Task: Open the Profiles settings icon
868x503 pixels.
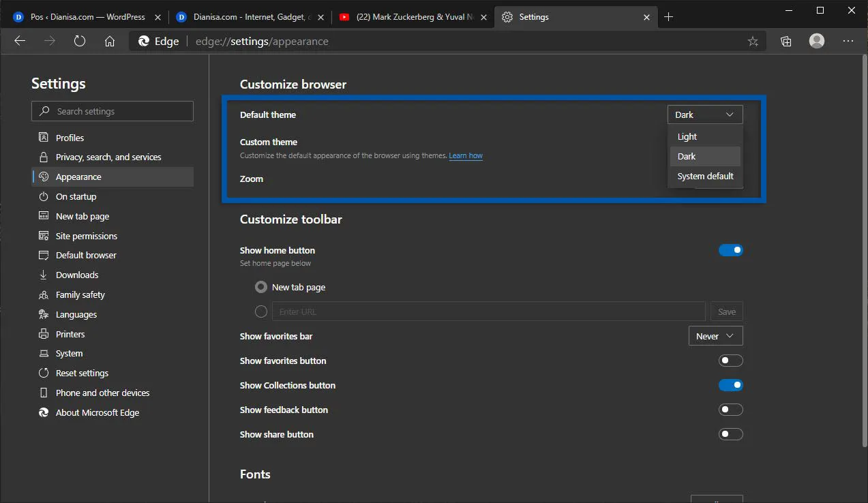Action: tap(42, 137)
